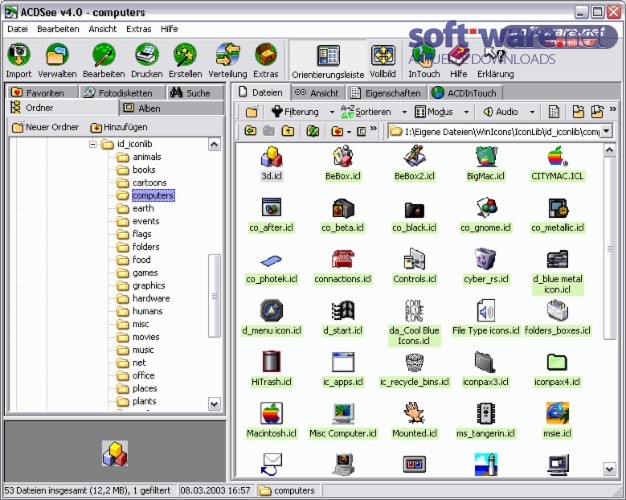Expand the file toolbar overflow chevron

click(613, 109)
